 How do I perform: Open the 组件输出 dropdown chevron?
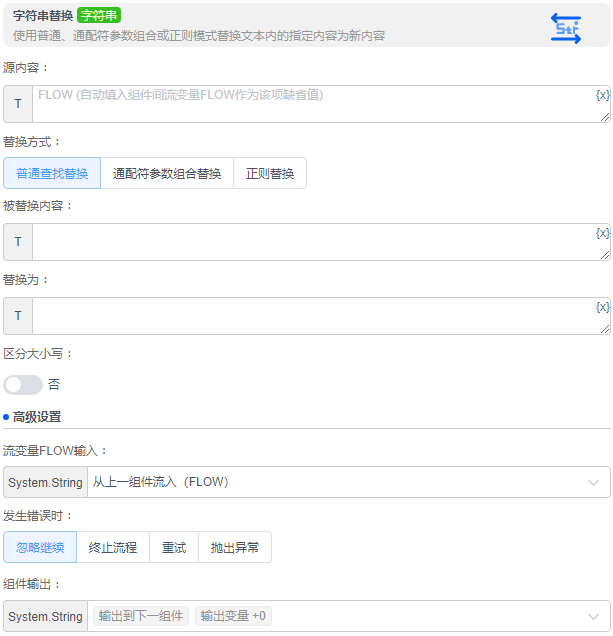coord(594,617)
